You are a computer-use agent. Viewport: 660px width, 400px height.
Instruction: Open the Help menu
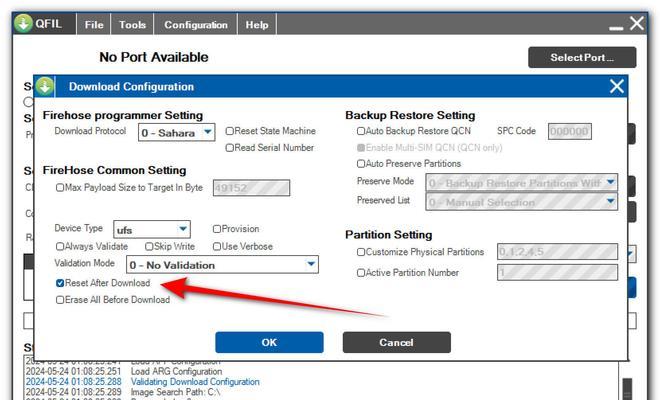point(257,24)
